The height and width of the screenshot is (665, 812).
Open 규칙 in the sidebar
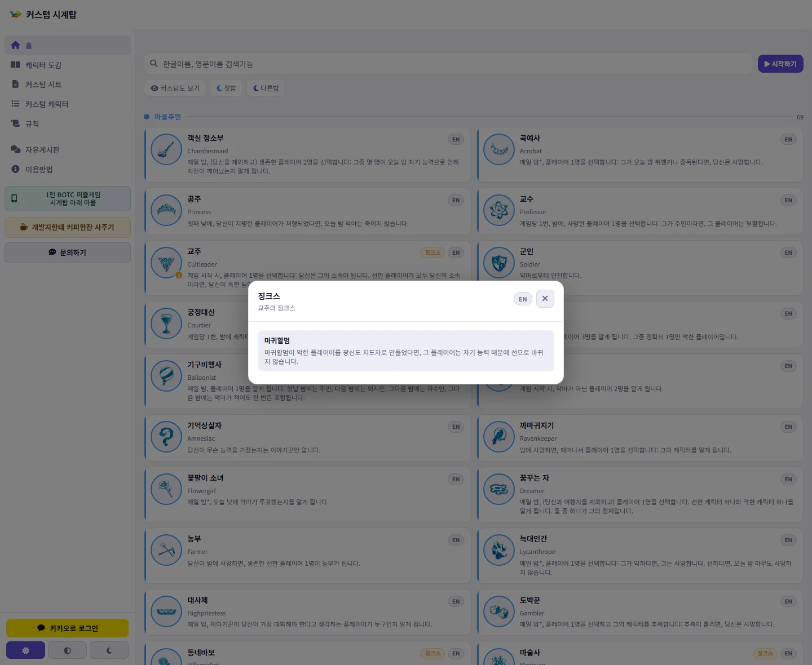(x=68, y=124)
